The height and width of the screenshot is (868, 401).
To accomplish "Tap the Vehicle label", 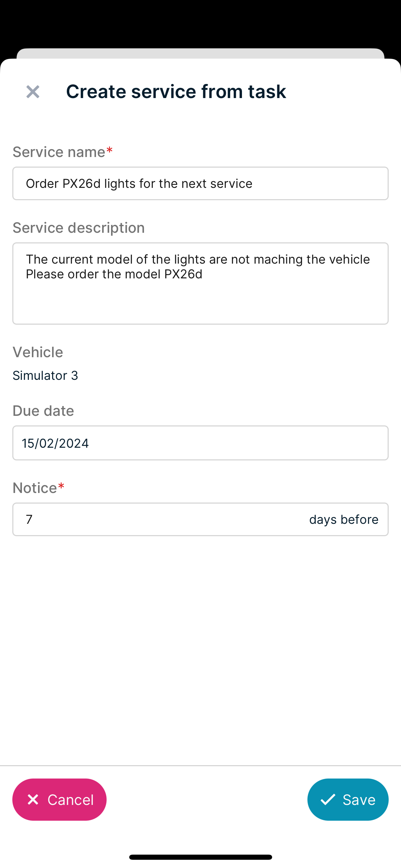I will point(38,352).
